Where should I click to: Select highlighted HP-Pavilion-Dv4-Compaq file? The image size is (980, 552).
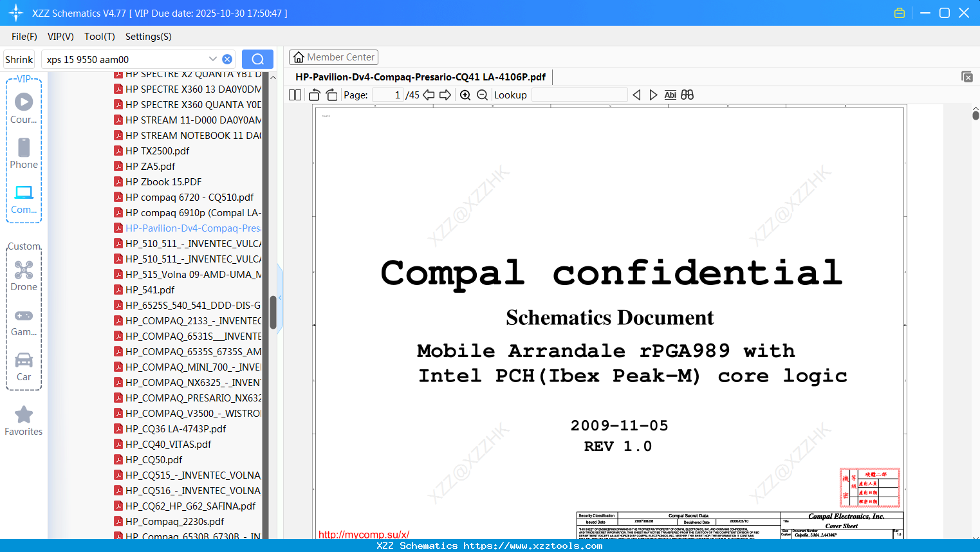point(187,228)
